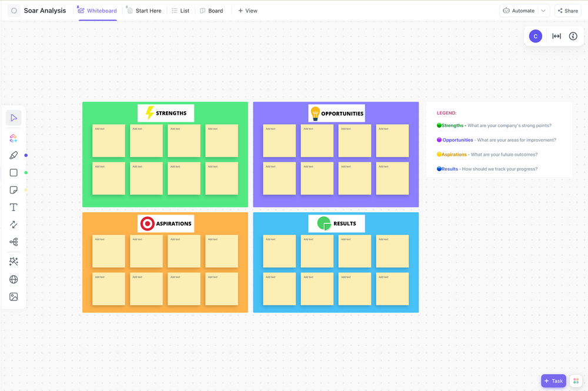Screen dimensions: 588x391
Task: Add a new view with + View
Action: pyautogui.click(x=248, y=10)
